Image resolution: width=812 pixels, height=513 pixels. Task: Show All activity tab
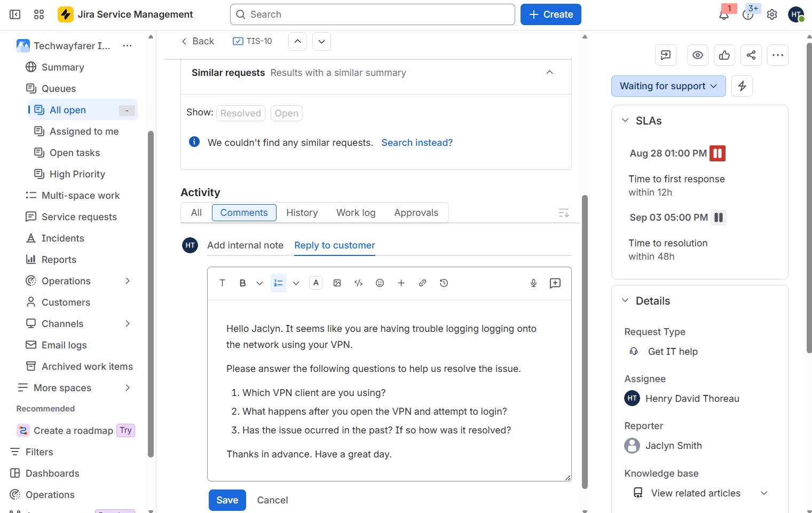coord(196,213)
